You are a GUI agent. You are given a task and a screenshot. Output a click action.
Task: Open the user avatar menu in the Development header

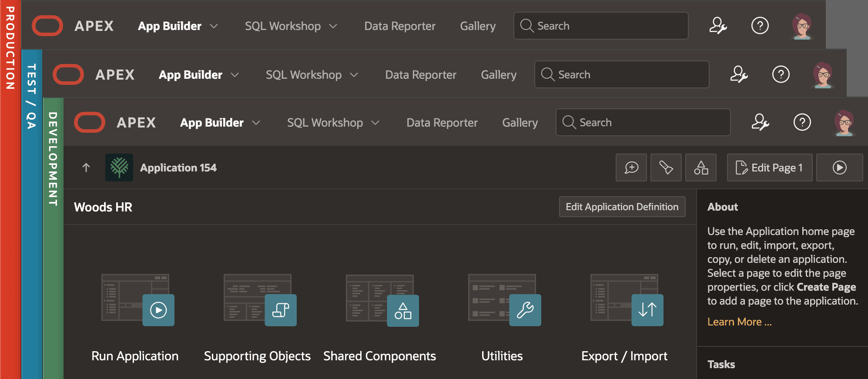coord(844,123)
